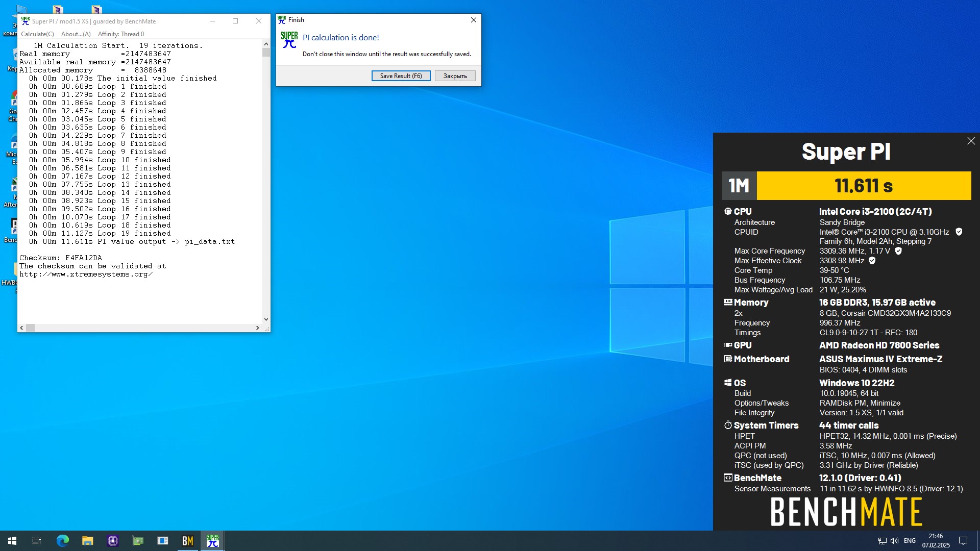
Task: Click the Finish dialog title bar icon
Action: (282, 20)
